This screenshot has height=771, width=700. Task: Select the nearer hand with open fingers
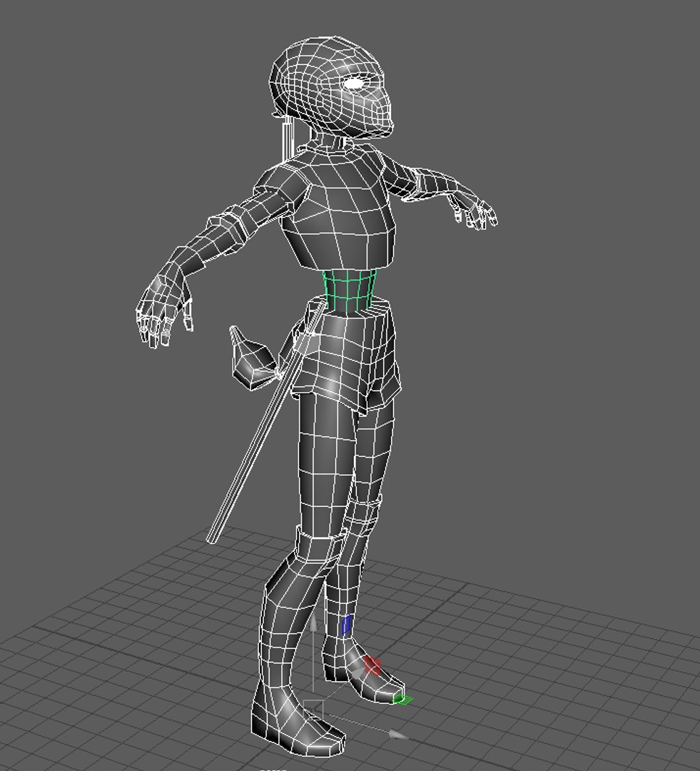(163, 305)
